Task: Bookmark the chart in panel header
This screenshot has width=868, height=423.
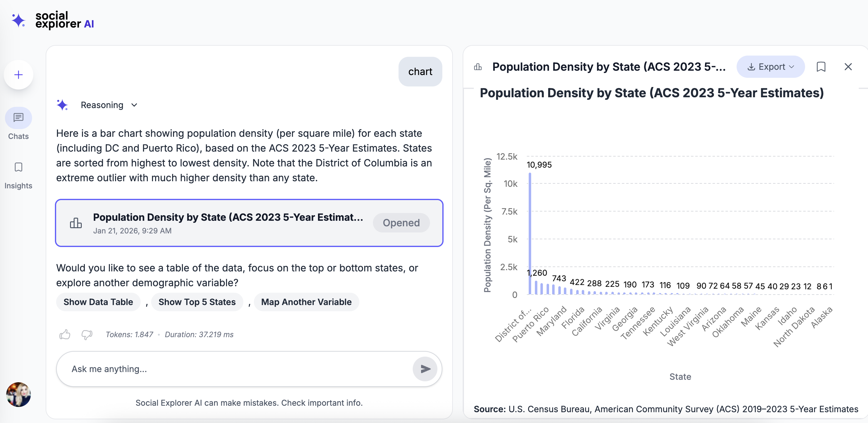Action: click(x=821, y=67)
